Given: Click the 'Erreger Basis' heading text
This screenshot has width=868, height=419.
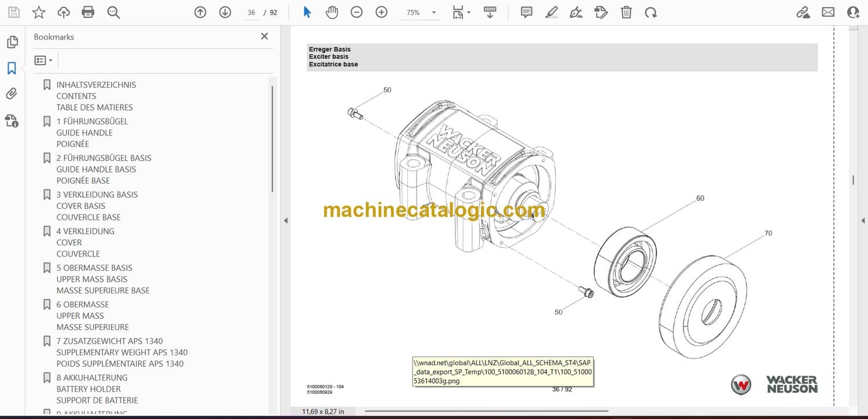Looking at the screenshot, I should [x=330, y=49].
